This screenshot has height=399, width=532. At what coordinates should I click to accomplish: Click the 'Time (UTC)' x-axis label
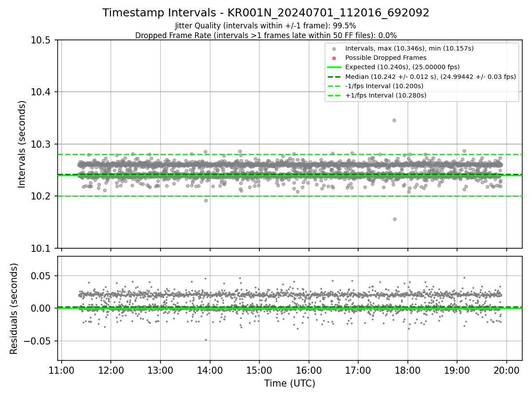click(289, 383)
